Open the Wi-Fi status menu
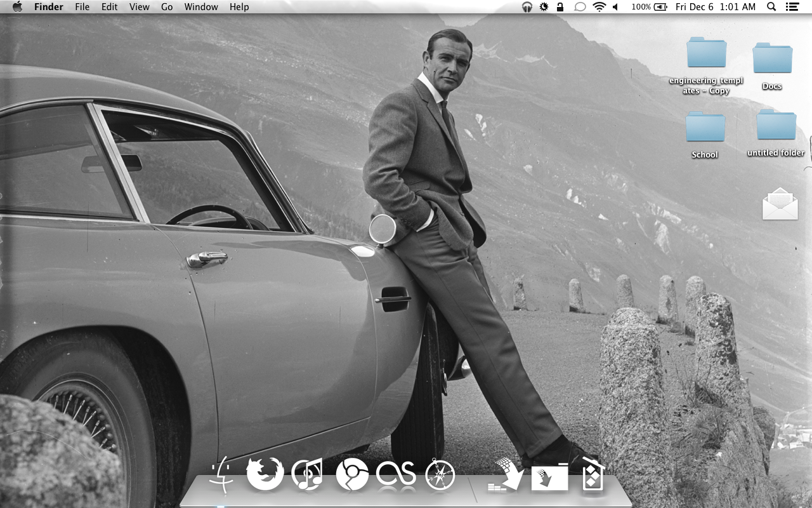This screenshot has height=508, width=812. point(599,7)
